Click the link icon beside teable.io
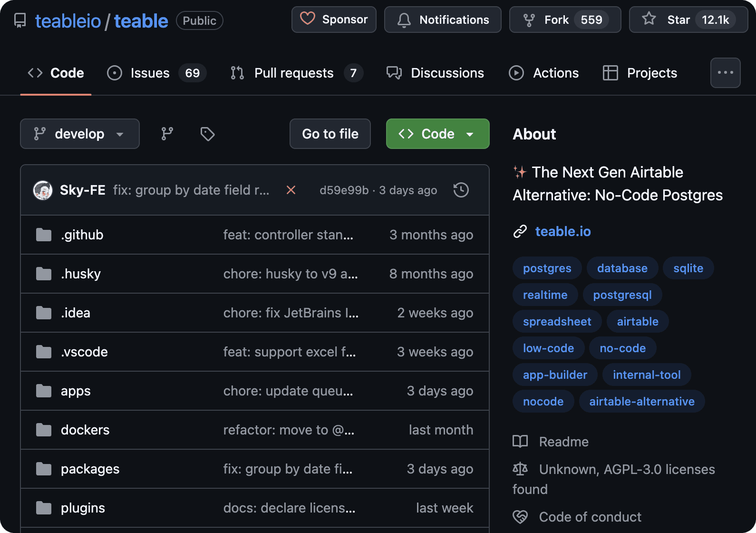This screenshot has height=533, width=756. [x=520, y=231]
